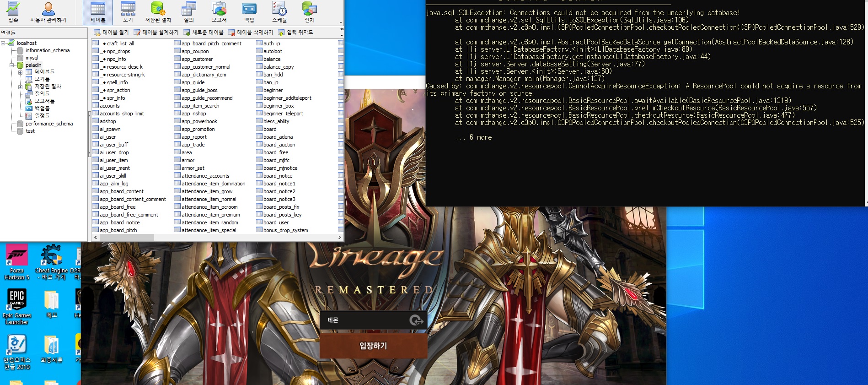Viewport: 868px width, 385px height.
Task: Switch to the 보기 views section
Action: (128, 12)
